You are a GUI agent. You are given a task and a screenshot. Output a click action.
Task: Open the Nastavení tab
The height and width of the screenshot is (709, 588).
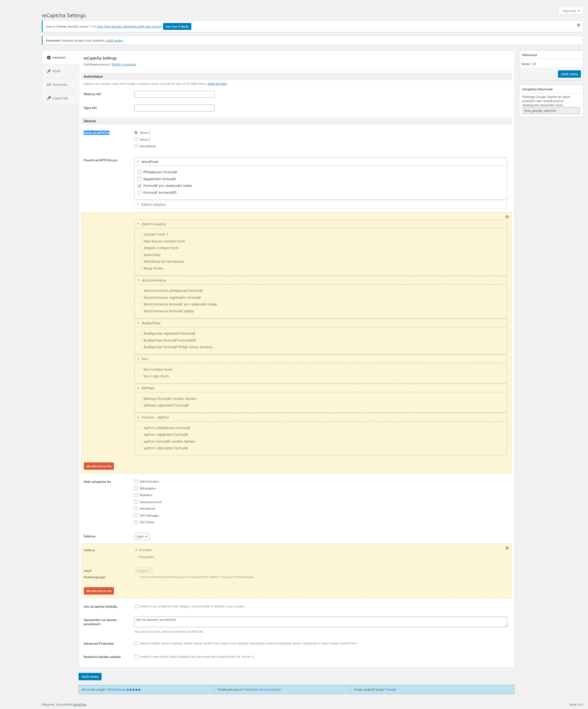[60, 58]
